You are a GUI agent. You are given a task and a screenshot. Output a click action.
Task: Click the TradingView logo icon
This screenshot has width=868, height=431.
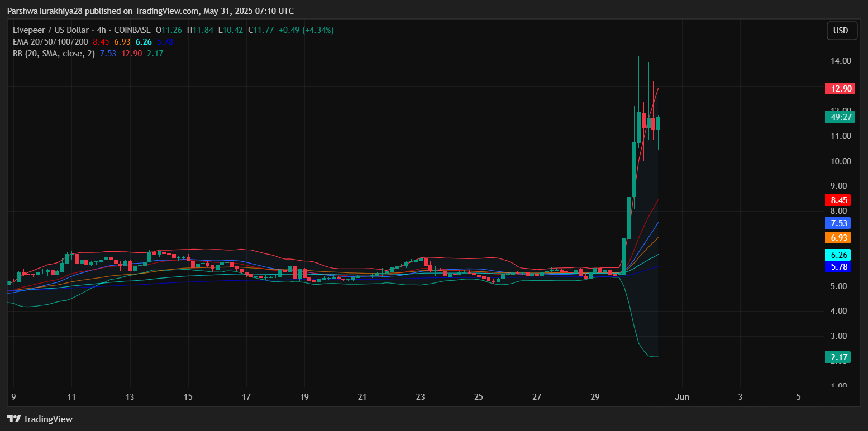(13, 419)
